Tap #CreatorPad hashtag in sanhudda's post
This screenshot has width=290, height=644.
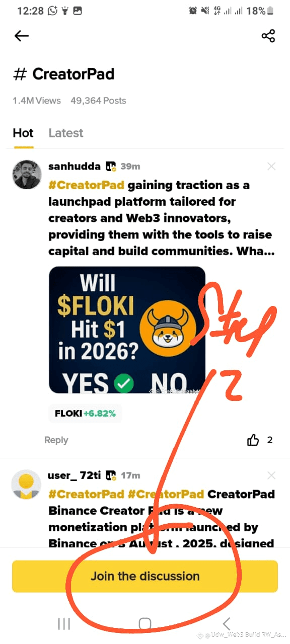point(86,185)
